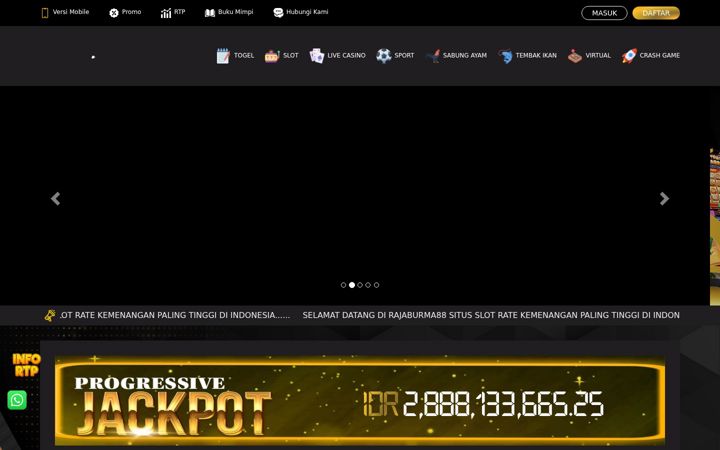The height and width of the screenshot is (450, 720).
Task: Click the DAFTAR register button
Action: [x=656, y=13]
